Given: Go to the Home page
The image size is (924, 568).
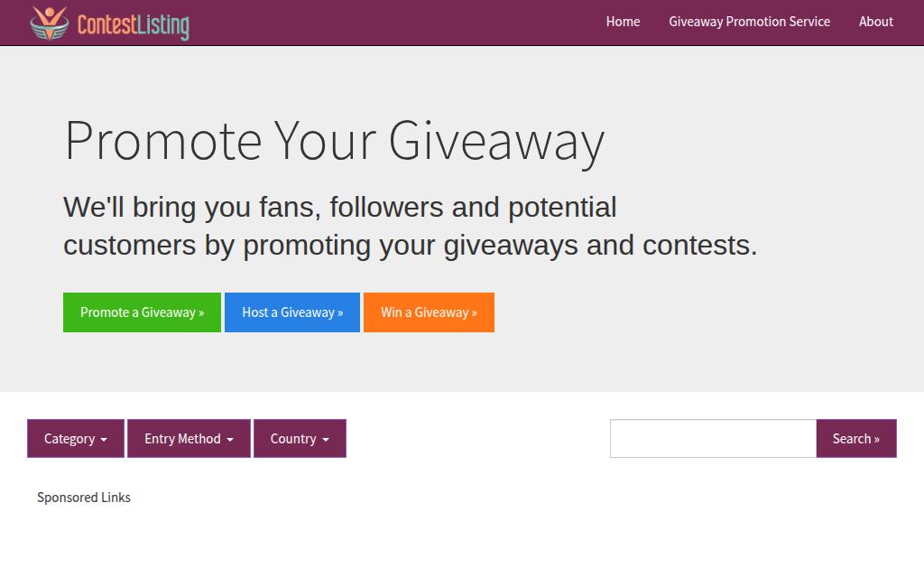Looking at the screenshot, I should [623, 22].
